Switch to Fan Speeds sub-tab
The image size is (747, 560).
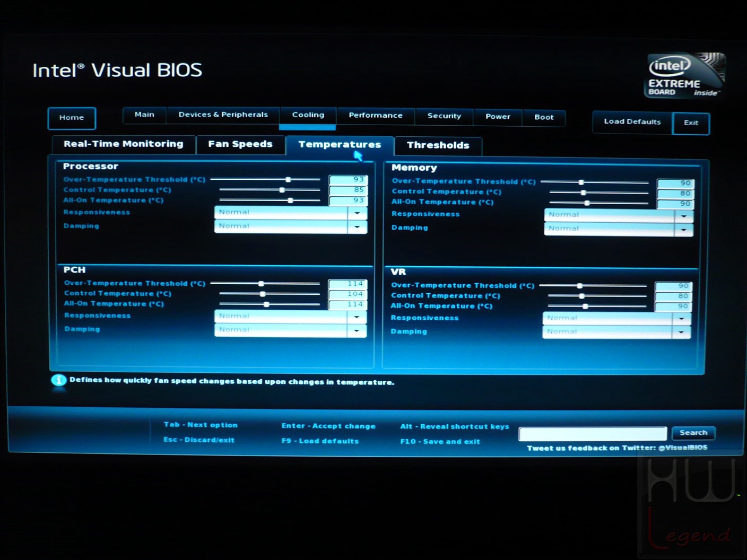(x=240, y=144)
